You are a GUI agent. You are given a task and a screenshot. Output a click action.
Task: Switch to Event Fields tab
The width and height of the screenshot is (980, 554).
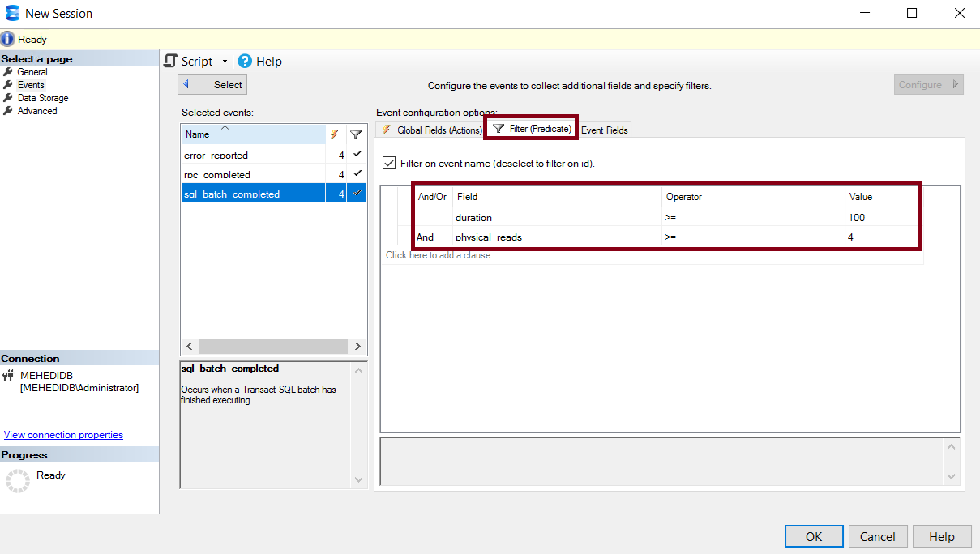tap(605, 130)
